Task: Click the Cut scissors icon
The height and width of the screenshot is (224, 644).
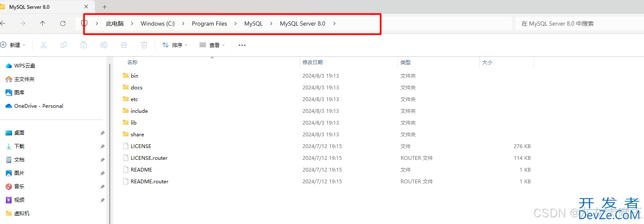Action: [x=43, y=45]
